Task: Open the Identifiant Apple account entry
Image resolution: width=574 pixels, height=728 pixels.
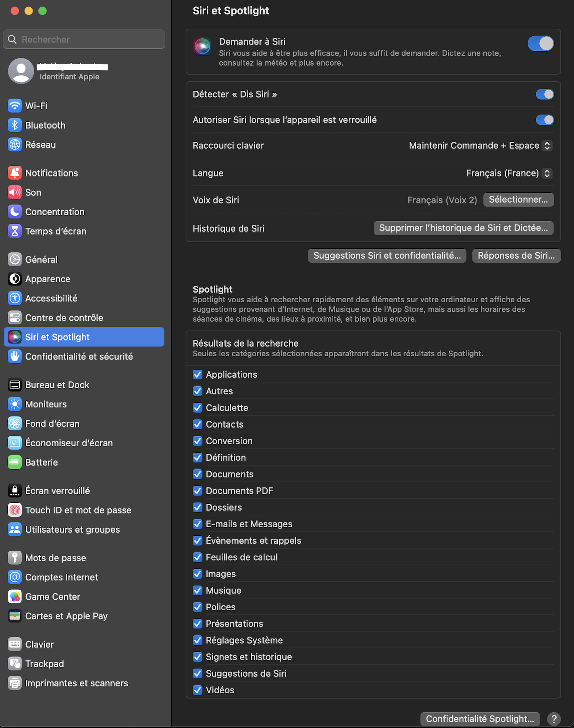Action: [84, 71]
